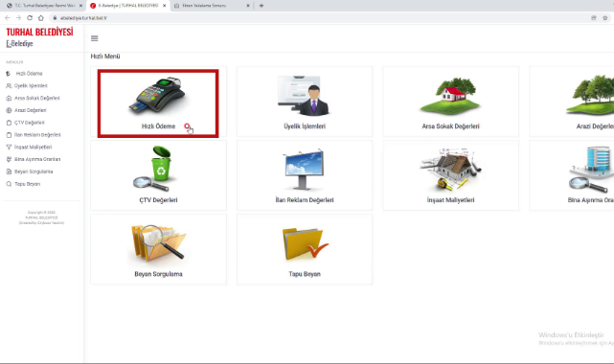The image size is (614, 364).
Task: Select İlan Reklam Değerleri in the sidebar
Action: tap(34, 135)
